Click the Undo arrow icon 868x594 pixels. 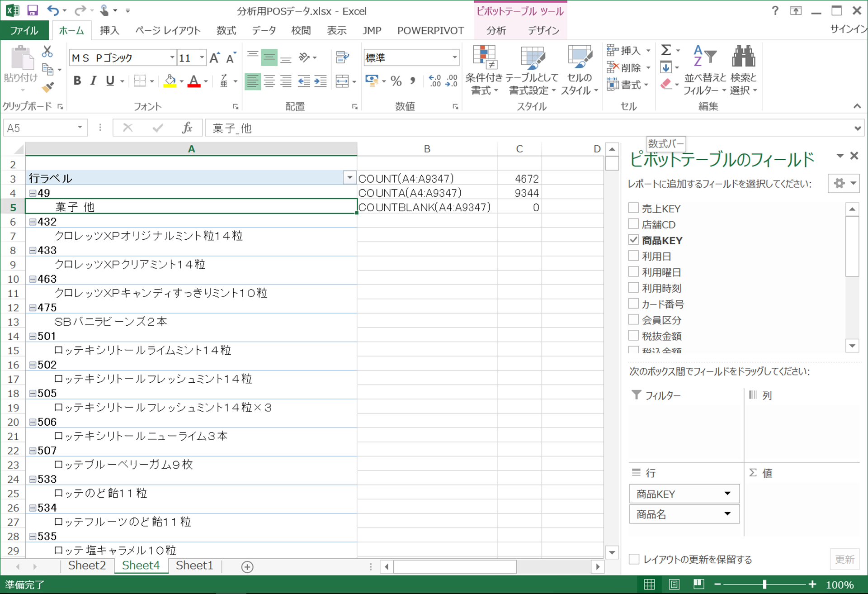pyautogui.click(x=53, y=10)
